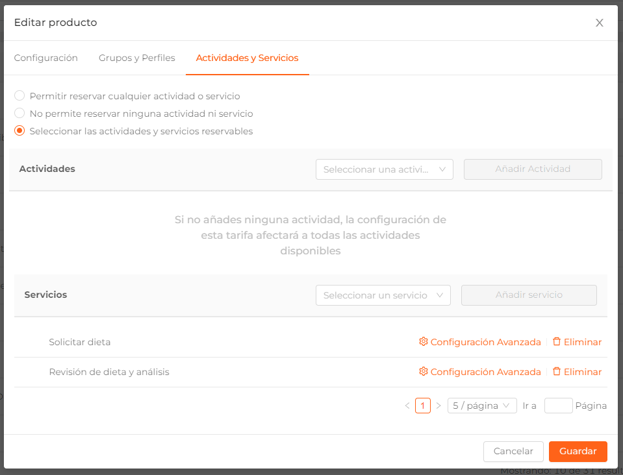Click the 'Ir a' page input field

(x=558, y=405)
